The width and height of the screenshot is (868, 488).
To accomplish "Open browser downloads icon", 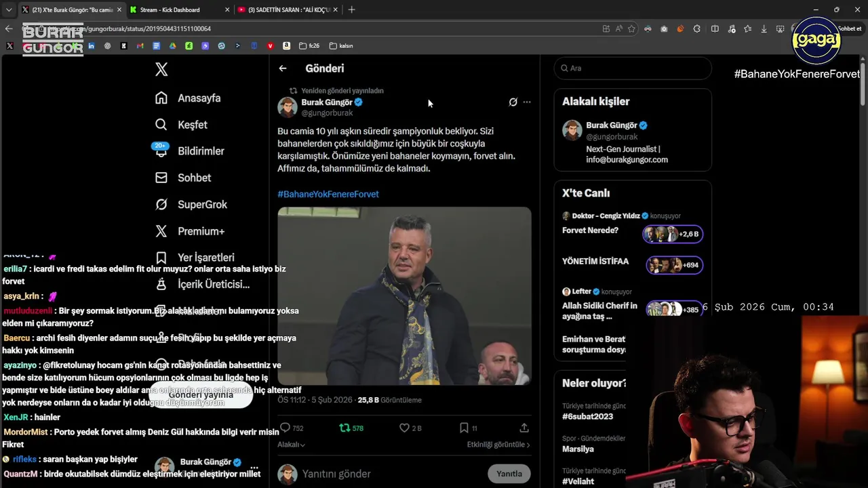I will pyautogui.click(x=764, y=28).
